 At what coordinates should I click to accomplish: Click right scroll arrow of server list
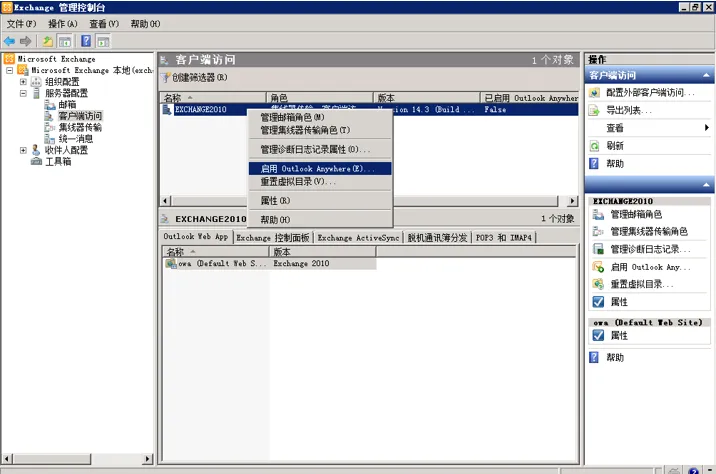[572, 201]
